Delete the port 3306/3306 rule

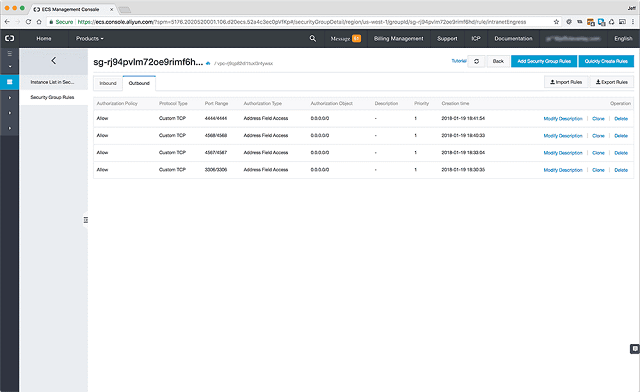pos(621,170)
